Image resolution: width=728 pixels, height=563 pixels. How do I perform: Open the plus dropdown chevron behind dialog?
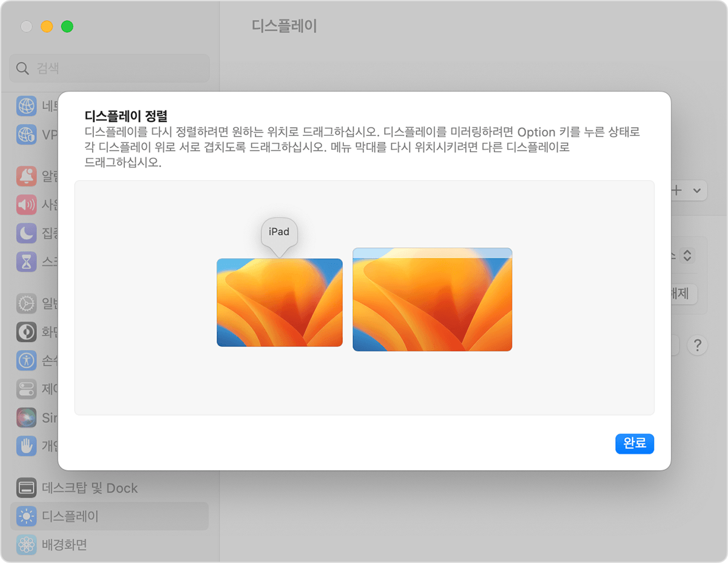pyautogui.click(x=696, y=190)
